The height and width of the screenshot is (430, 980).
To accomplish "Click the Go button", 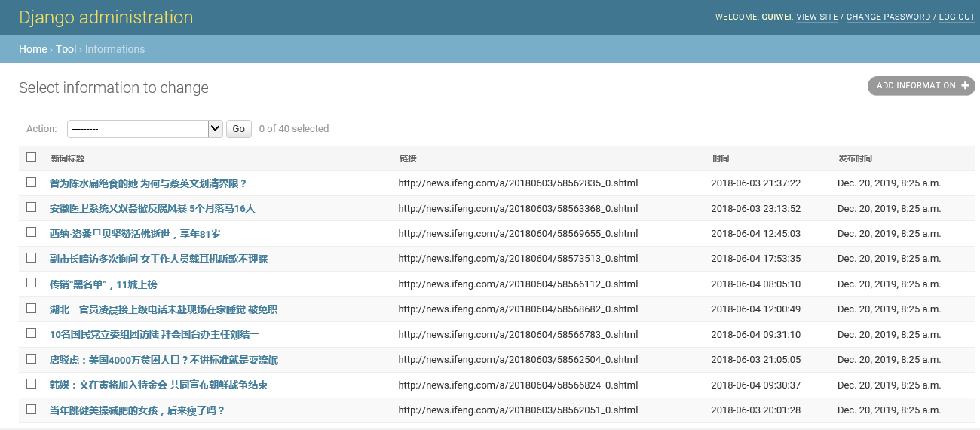I will click(238, 129).
